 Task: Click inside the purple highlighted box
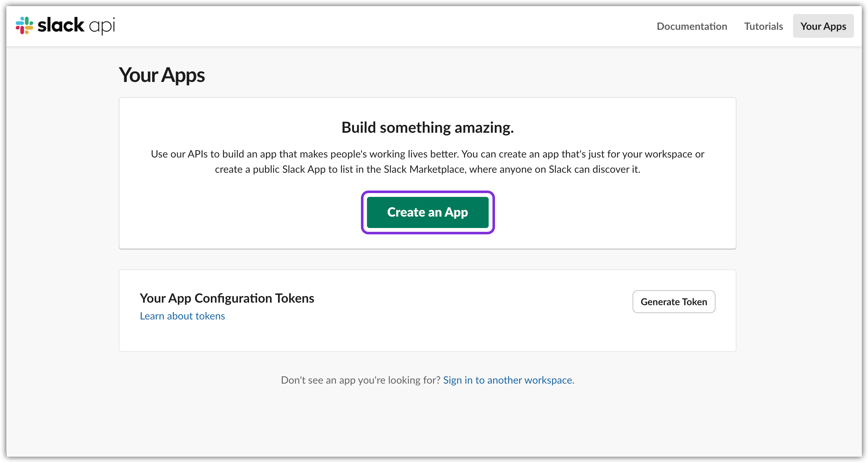coord(428,212)
